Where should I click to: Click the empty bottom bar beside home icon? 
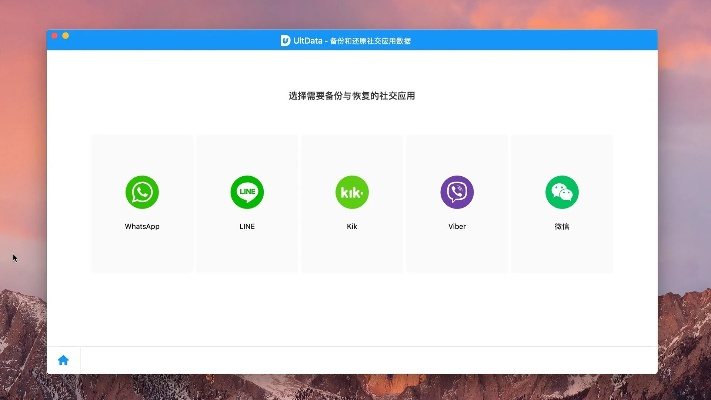(360, 360)
